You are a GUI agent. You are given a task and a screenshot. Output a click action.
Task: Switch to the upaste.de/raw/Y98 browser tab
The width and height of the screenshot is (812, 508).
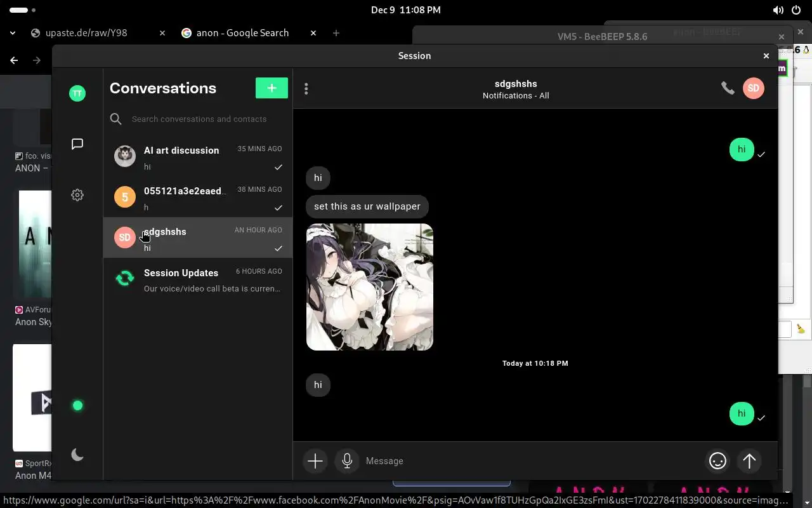98,33
